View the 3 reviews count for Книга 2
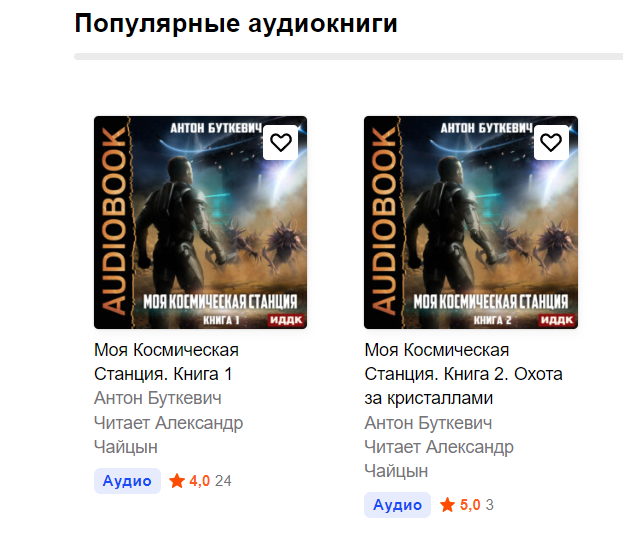This screenshot has height=541, width=623. [x=490, y=505]
